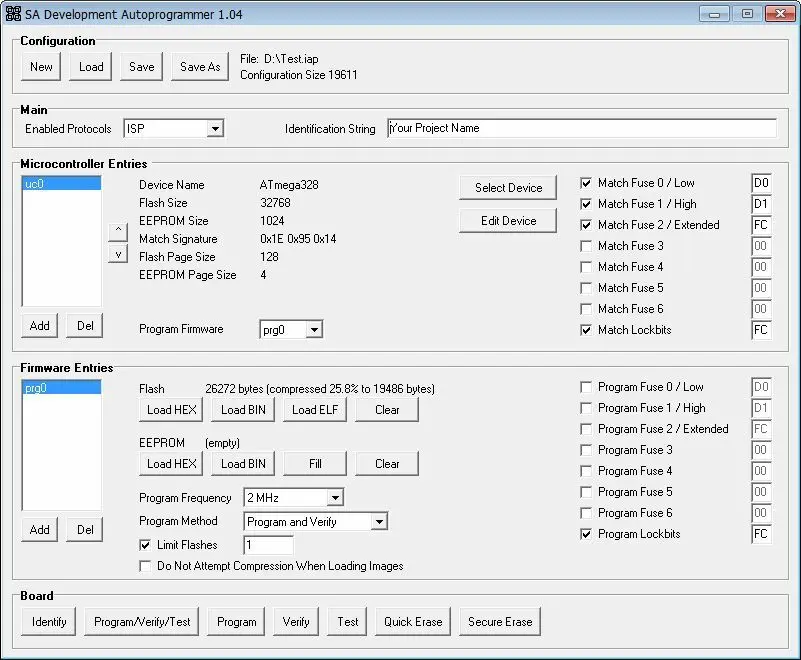Viewport: 801px width, 660px height.
Task: Run Program/Verify/Test on board
Action: click(x=142, y=622)
